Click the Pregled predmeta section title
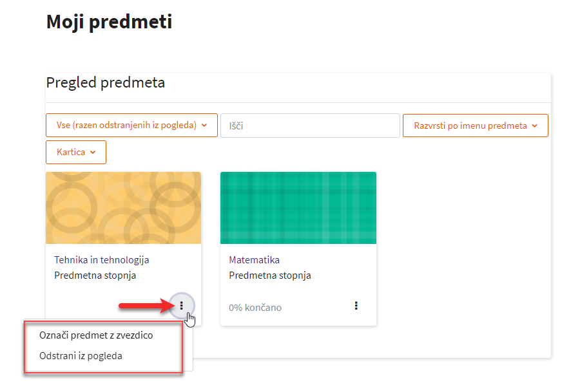The width and height of the screenshot is (571, 392). pyautogui.click(x=106, y=83)
